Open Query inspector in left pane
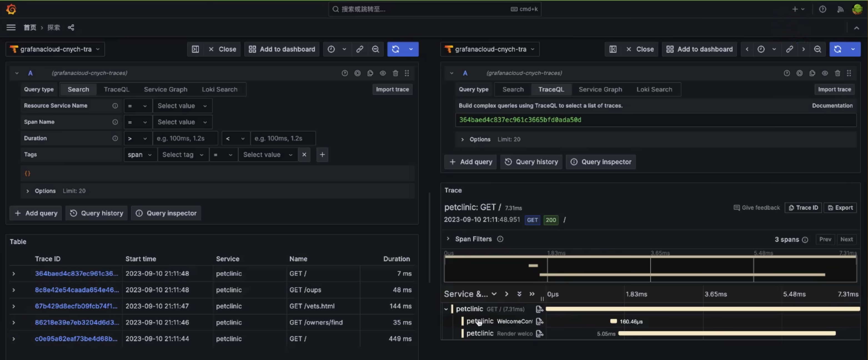This screenshot has height=360, width=868. (166, 213)
